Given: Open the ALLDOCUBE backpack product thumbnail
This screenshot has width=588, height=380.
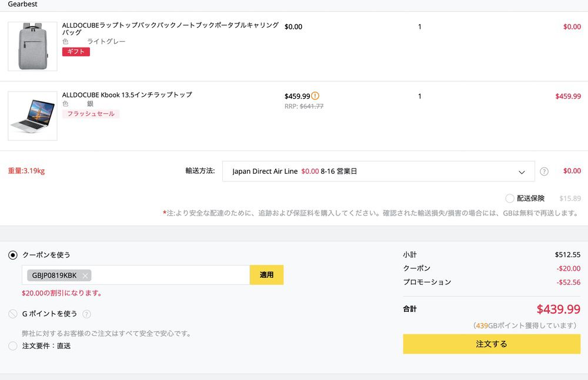Looking at the screenshot, I should click(x=32, y=46).
